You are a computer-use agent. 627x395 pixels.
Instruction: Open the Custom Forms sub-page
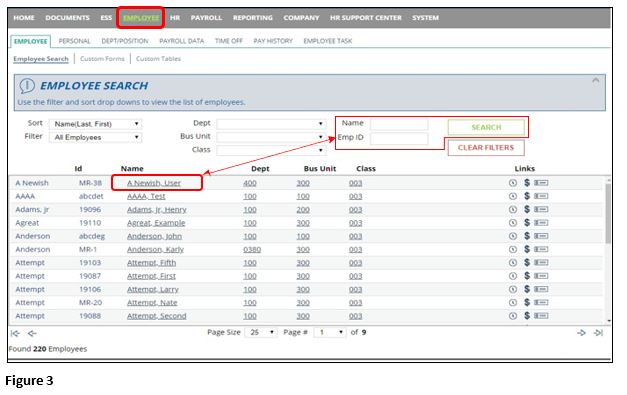[102, 59]
